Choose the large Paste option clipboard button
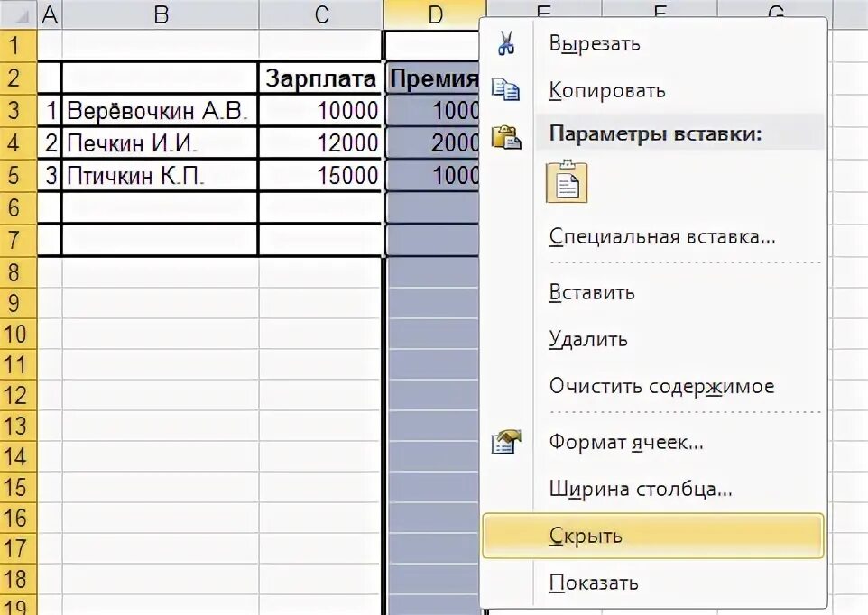Screen dimensions: 868x615 coord(567,182)
